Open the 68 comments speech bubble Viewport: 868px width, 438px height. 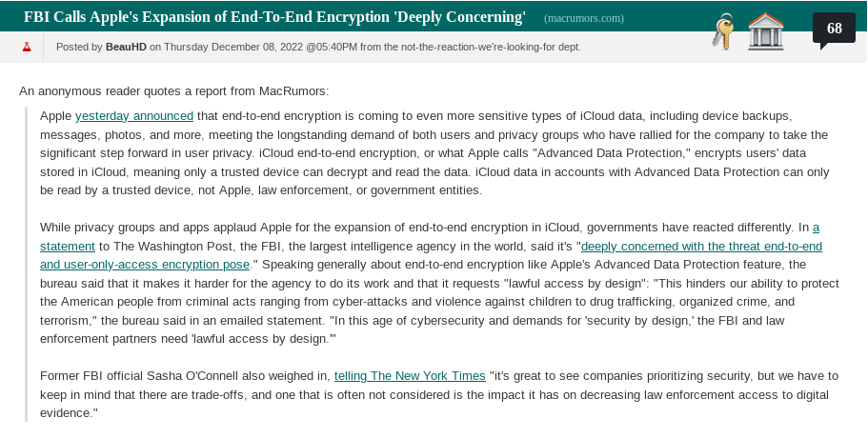[x=834, y=29]
